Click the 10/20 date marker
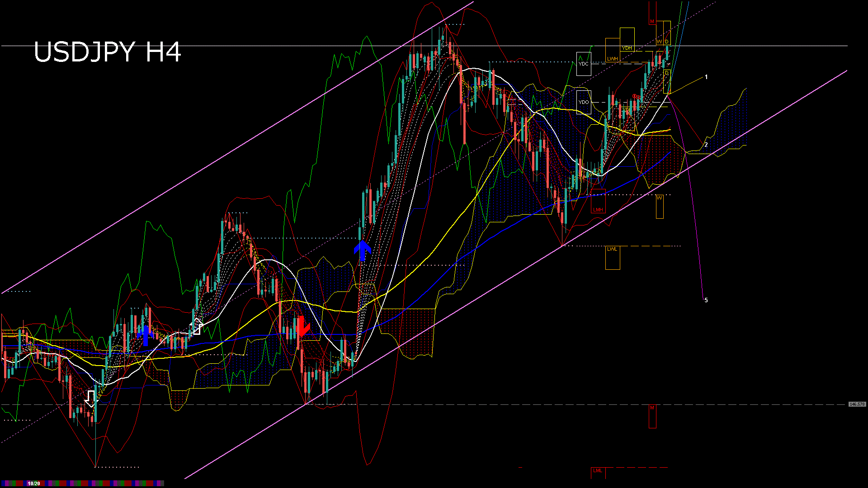Screen dimensions: 868x488 [33, 483]
